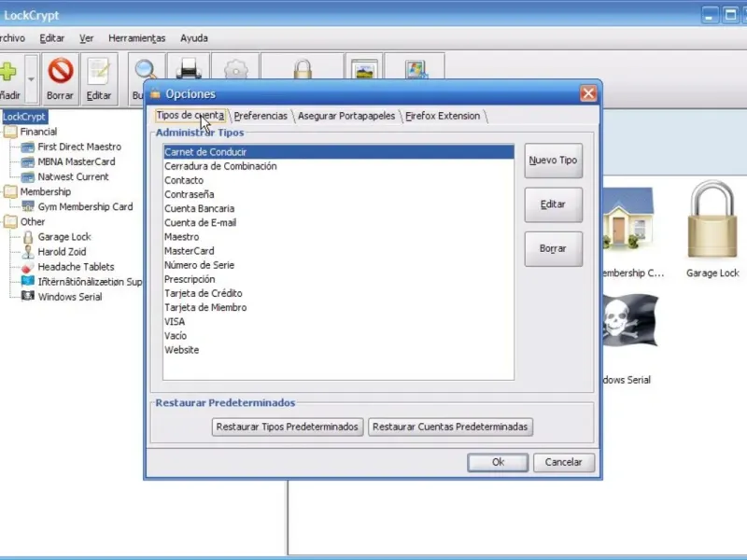Open the Editar menu
The image size is (747, 560).
tap(52, 38)
